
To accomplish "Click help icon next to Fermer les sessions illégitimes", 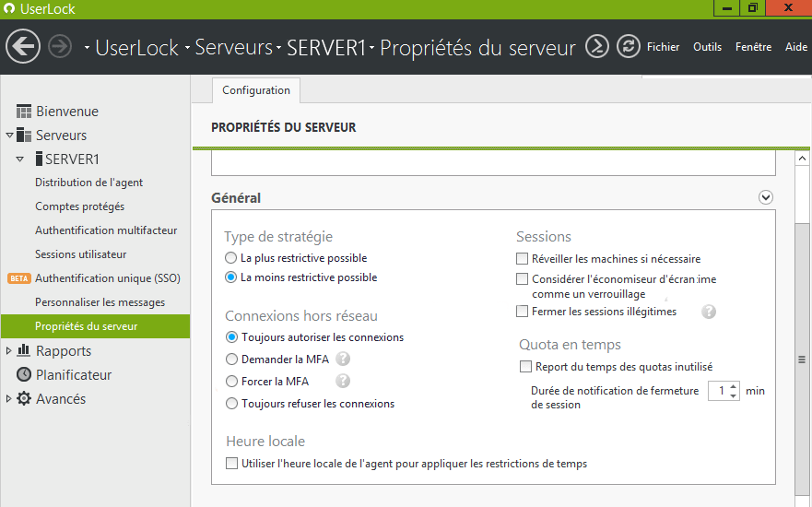I will [x=709, y=312].
